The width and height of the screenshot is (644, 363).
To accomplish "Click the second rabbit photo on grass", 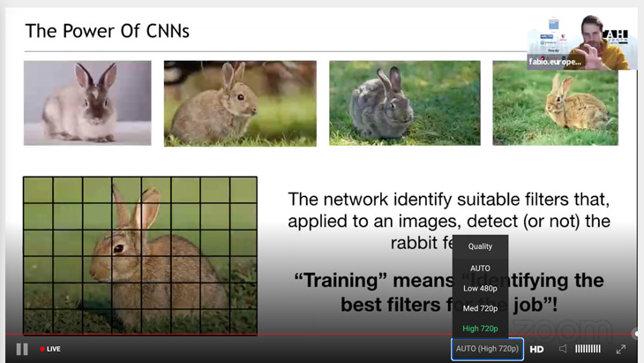I will click(x=240, y=102).
